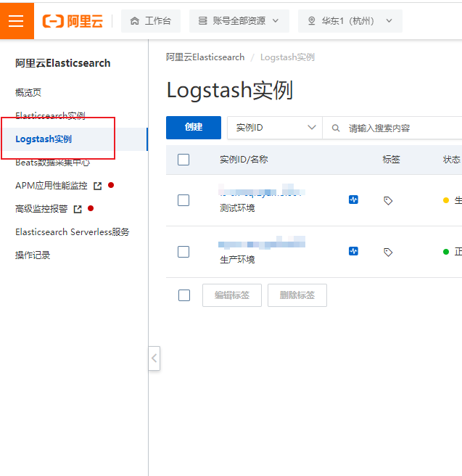Open the 华东1（杭州） region selector
462x476 pixels.
point(350,21)
